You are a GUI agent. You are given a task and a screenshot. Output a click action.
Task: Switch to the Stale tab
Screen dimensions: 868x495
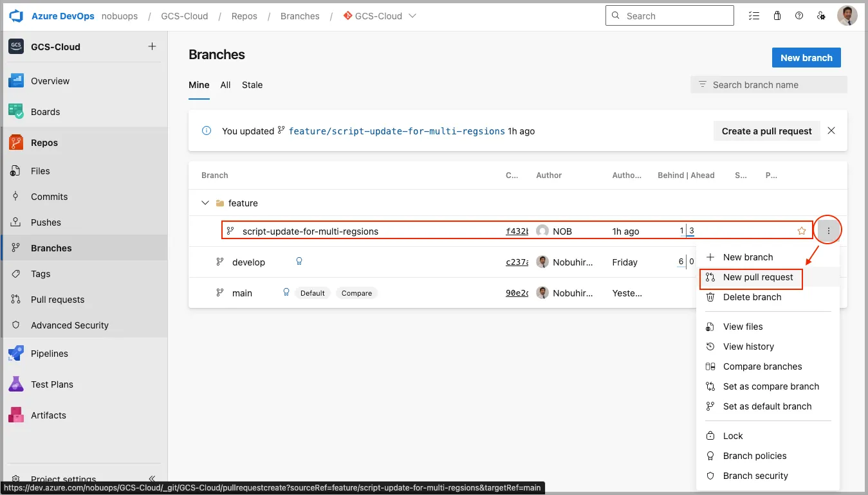[x=252, y=85]
